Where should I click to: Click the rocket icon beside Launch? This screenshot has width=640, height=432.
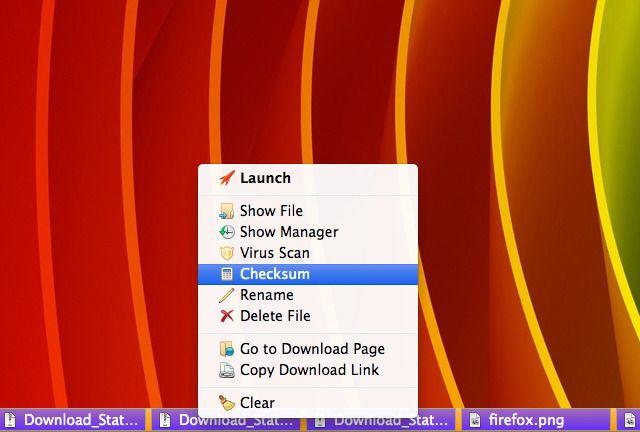227,178
